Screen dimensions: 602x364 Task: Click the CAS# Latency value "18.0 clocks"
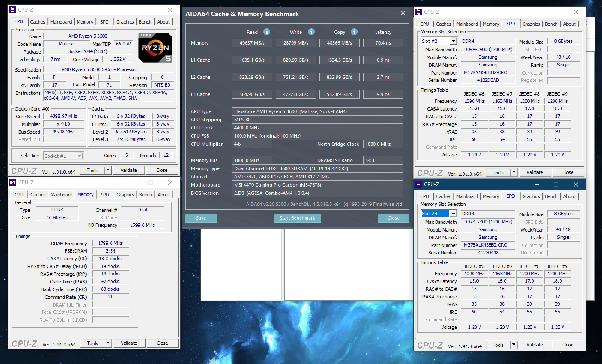[x=110, y=259]
